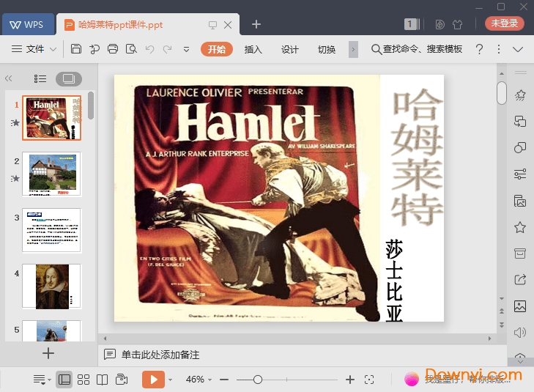Click the Redo arrow

click(x=167, y=49)
